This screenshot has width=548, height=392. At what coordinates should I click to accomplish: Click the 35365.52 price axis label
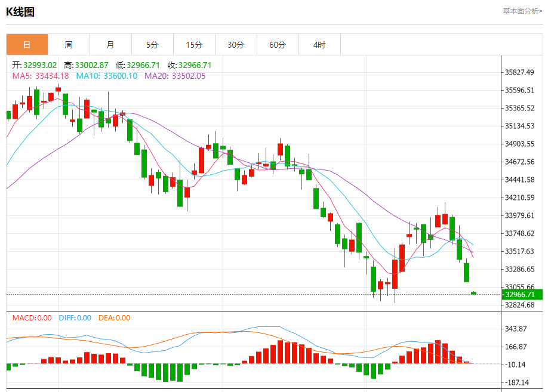point(520,108)
